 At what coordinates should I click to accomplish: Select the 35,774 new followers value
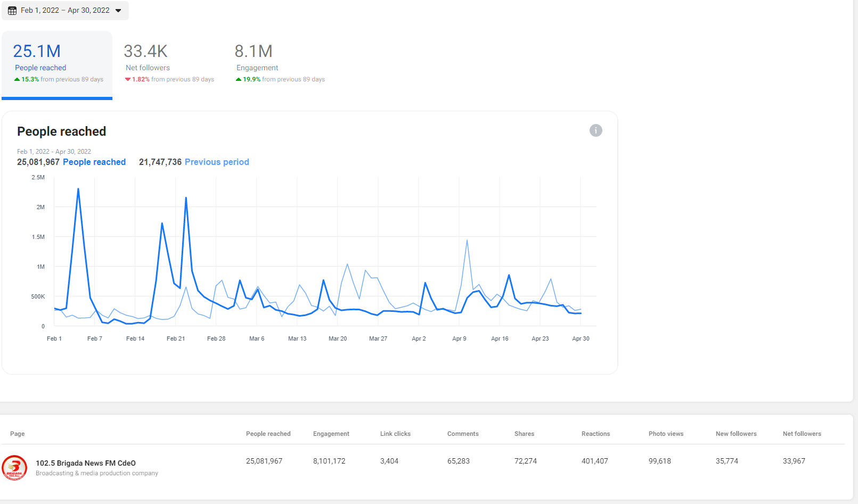click(727, 461)
